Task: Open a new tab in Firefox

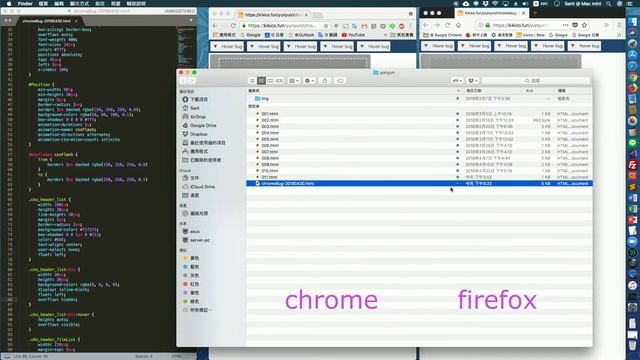Action: coord(535,13)
